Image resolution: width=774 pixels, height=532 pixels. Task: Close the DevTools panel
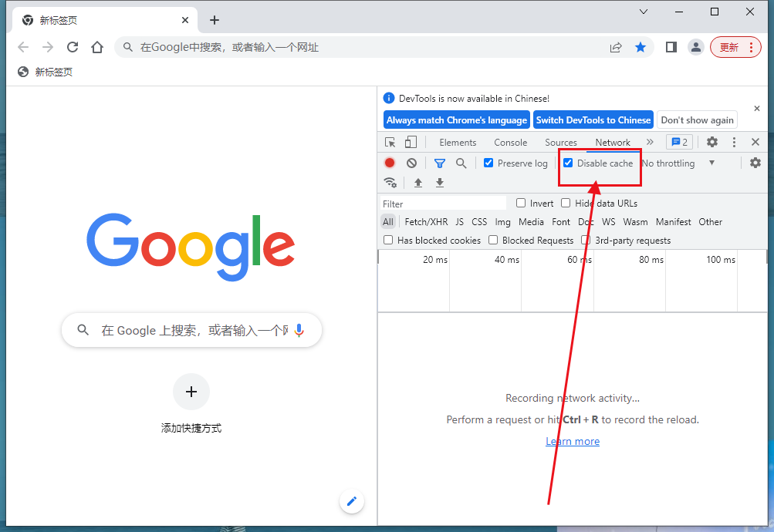(755, 143)
